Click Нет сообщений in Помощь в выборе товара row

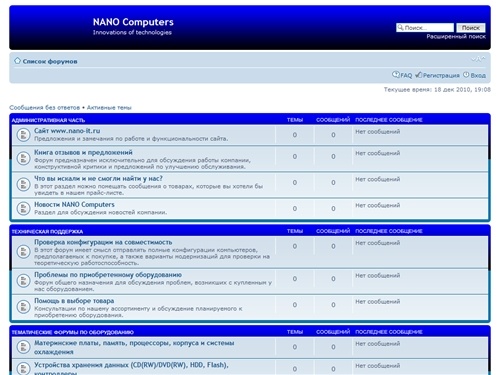[377, 302]
